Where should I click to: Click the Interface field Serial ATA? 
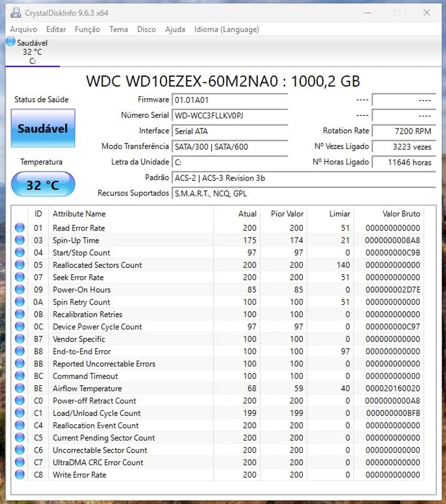point(230,131)
